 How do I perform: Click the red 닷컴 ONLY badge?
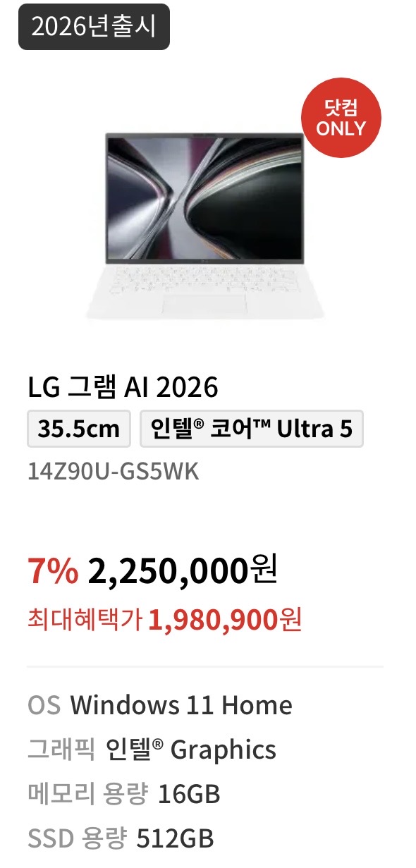341,118
